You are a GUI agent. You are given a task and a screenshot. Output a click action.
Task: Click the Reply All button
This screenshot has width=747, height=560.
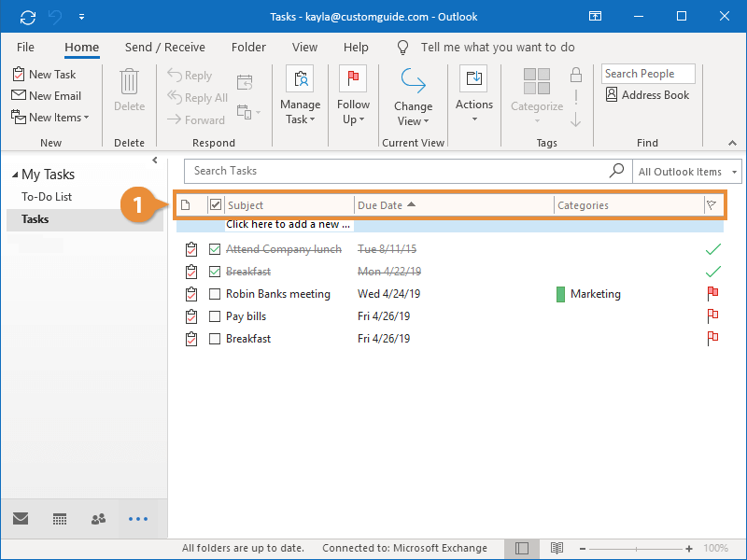pos(197,98)
